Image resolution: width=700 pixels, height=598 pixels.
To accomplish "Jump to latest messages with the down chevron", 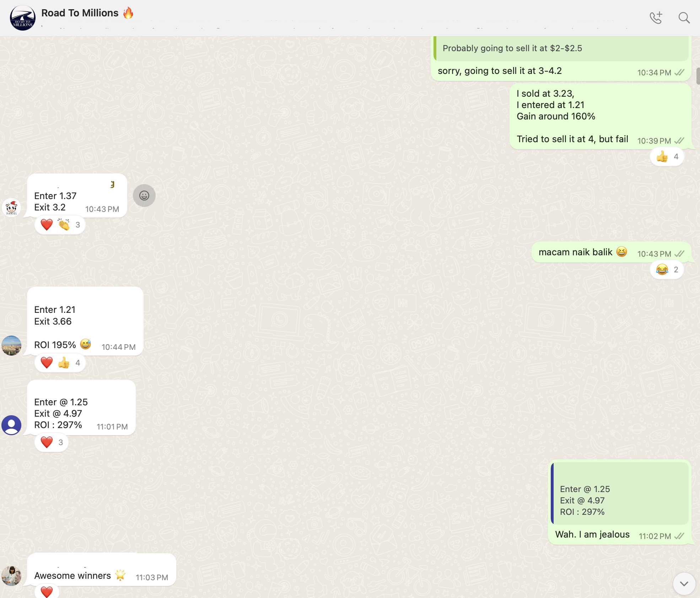I will [684, 584].
